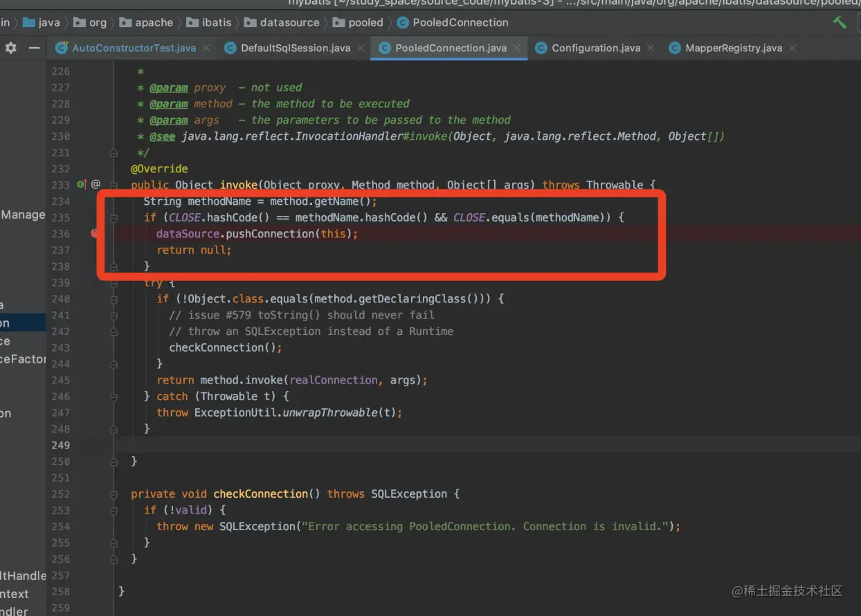Click PooledConnection class breadcrumb
The height and width of the screenshot is (616, 861).
453,22
